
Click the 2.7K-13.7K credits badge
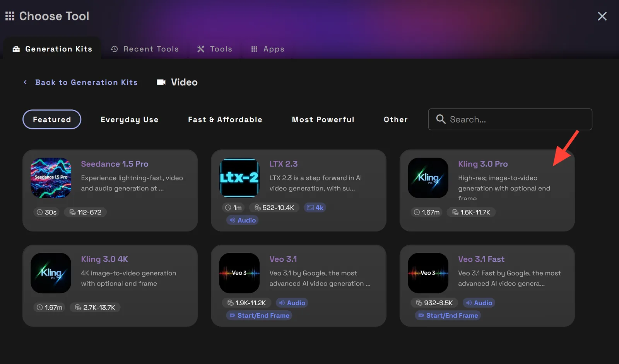coord(95,308)
